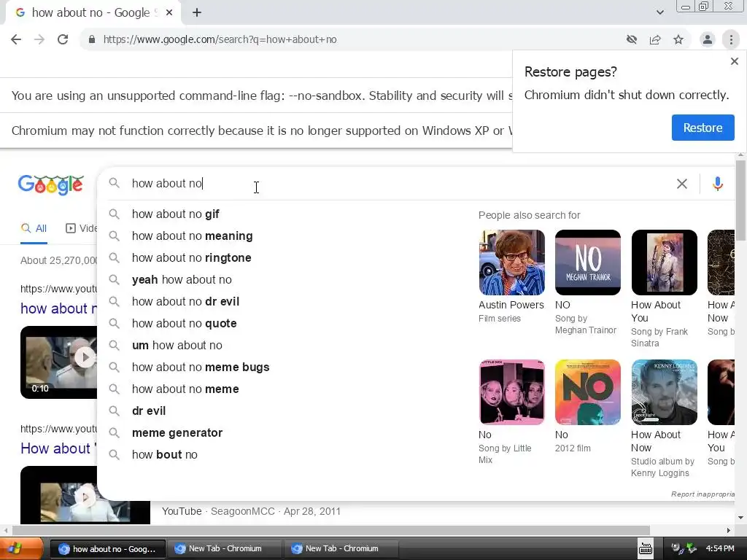
Task: Open the Chromium three-dot menu
Action: 731,39
